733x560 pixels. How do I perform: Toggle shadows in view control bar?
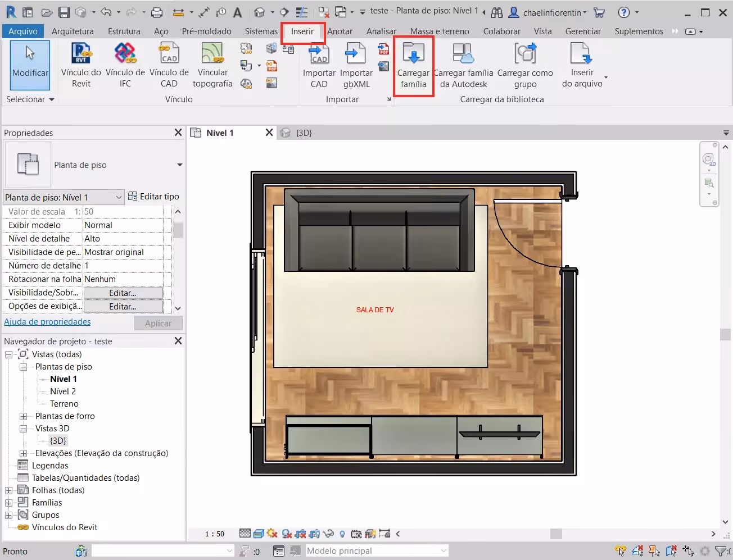point(287,534)
